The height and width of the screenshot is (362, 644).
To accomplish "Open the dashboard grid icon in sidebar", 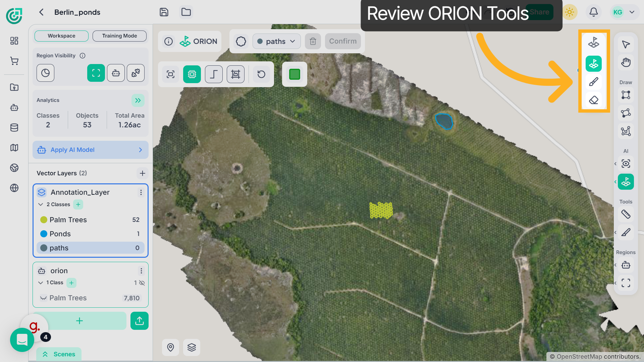I will point(14,41).
